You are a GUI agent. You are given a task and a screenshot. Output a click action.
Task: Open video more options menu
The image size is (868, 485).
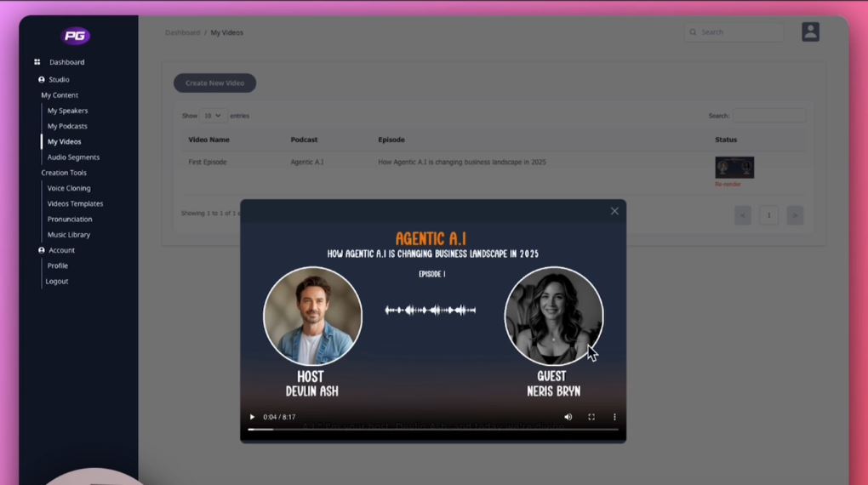point(614,417)
